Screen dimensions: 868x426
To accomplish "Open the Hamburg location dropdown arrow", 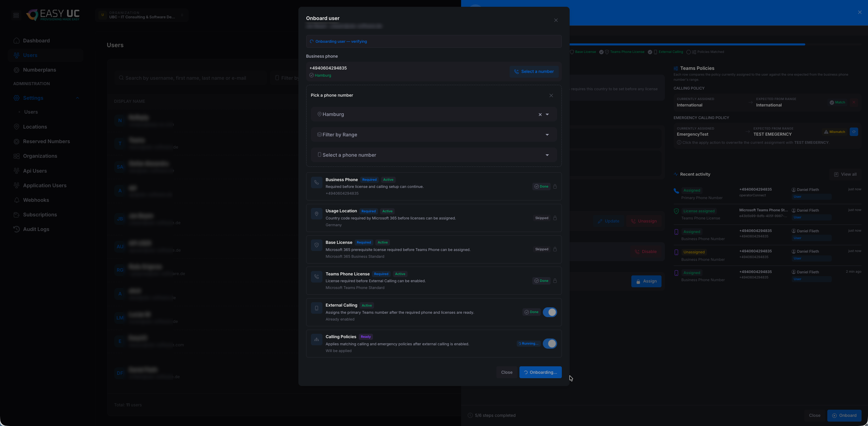I will click(547, 115).
